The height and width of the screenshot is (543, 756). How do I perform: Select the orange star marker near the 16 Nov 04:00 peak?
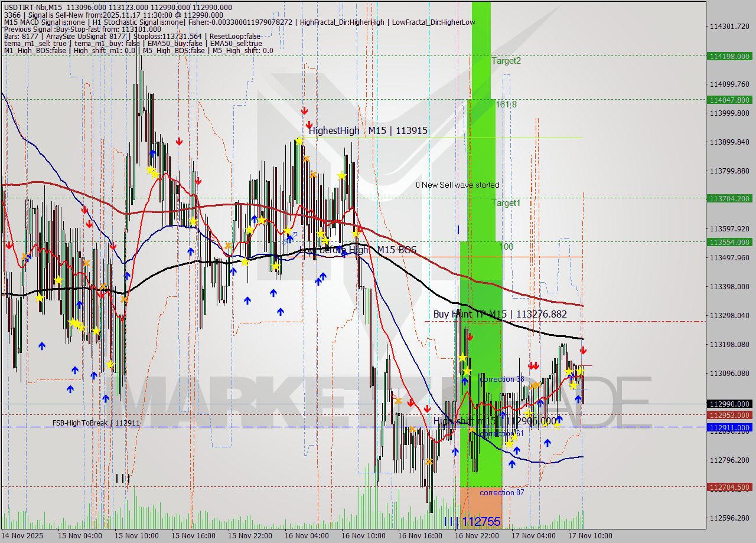pos(307,158)
